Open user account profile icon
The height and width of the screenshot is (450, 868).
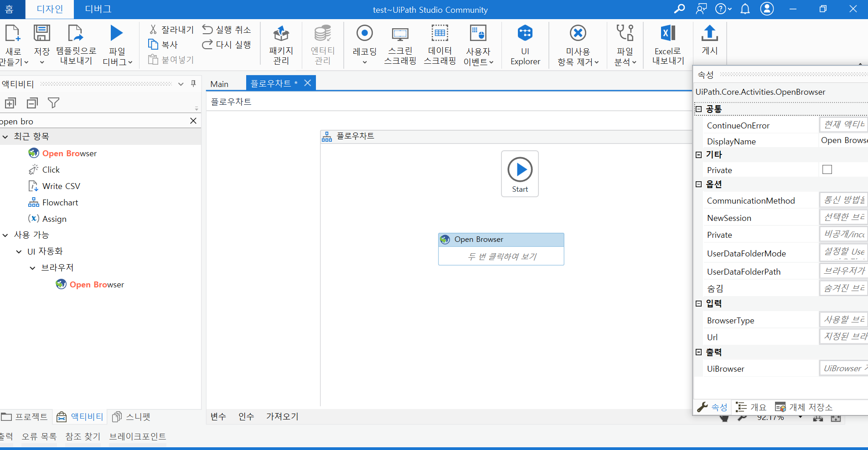point(767,9)
